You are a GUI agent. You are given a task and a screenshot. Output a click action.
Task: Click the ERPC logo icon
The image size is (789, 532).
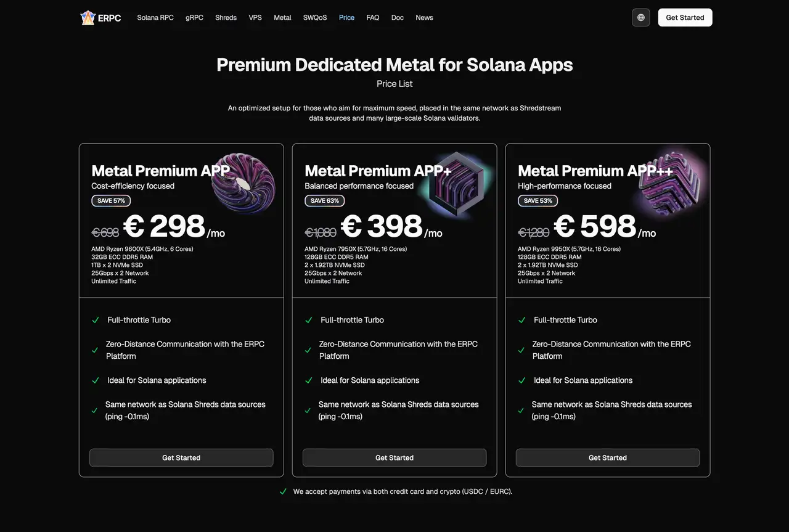(87, 17)
